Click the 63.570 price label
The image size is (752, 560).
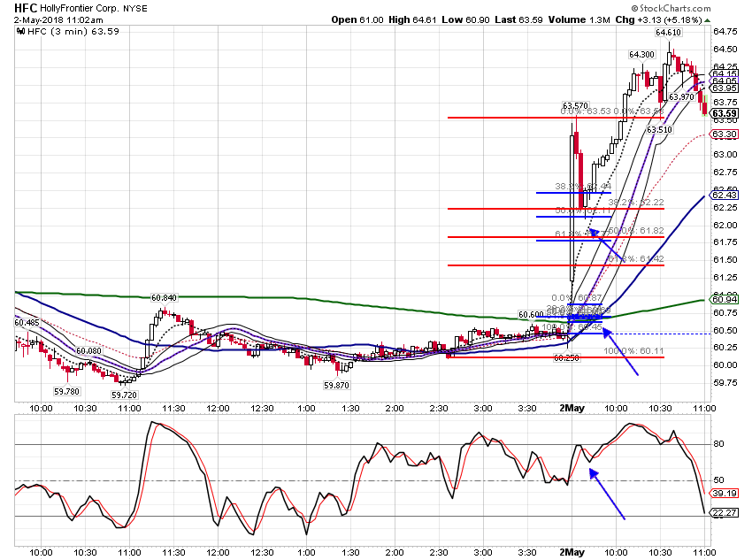tap(575, 105)
